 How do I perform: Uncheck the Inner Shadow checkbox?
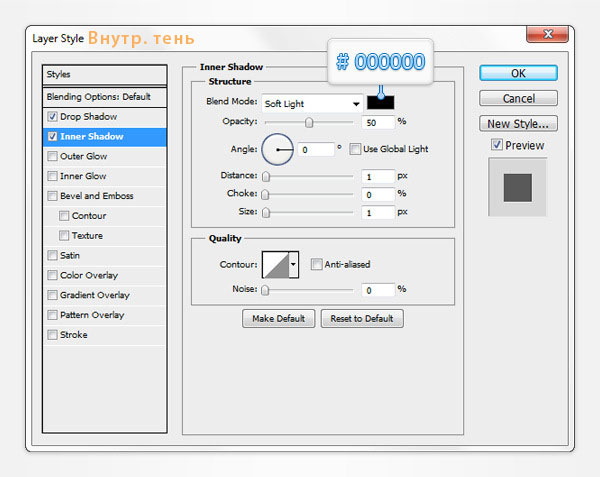point(52,136)
